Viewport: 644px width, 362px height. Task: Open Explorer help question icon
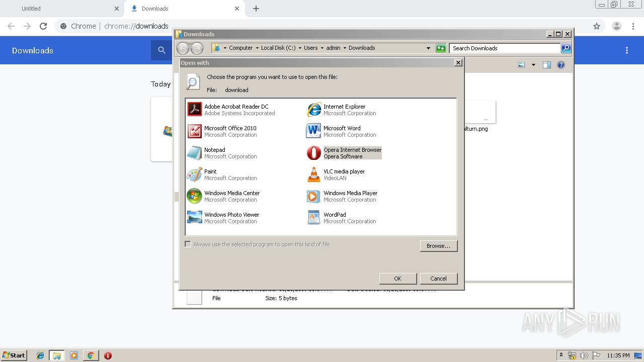click(561, 65)
